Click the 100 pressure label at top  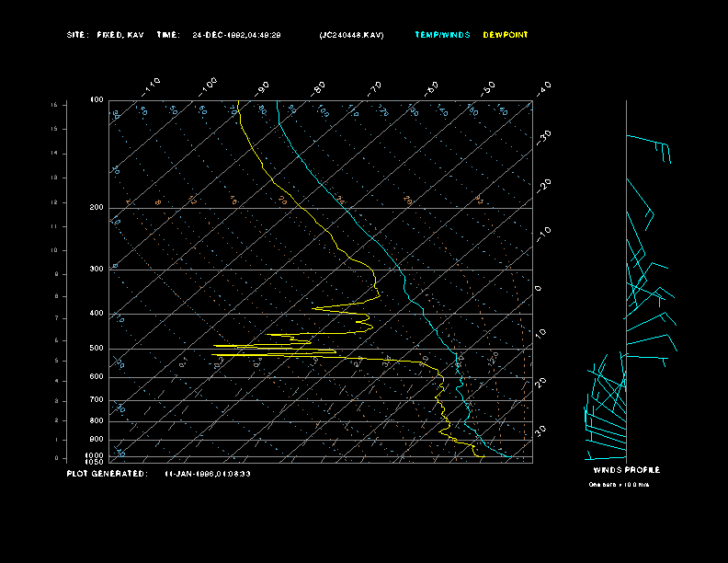pyautogui.click(x=97, y=99)
